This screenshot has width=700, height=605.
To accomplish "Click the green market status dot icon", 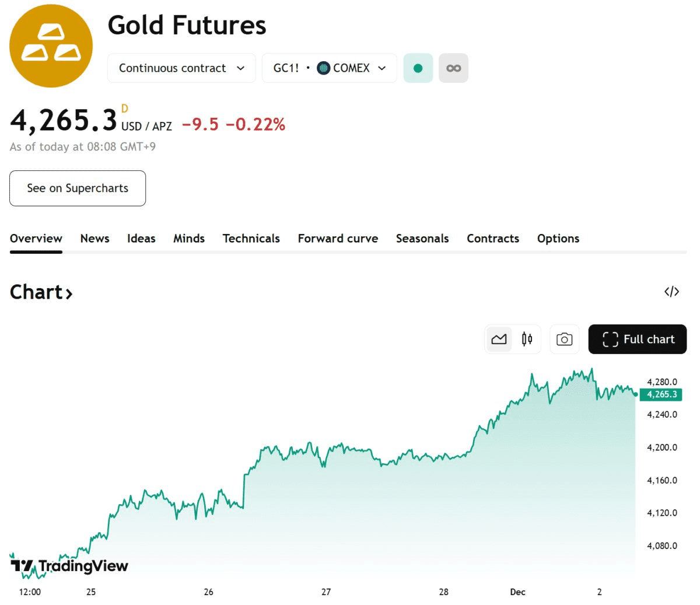I will 418,68.
